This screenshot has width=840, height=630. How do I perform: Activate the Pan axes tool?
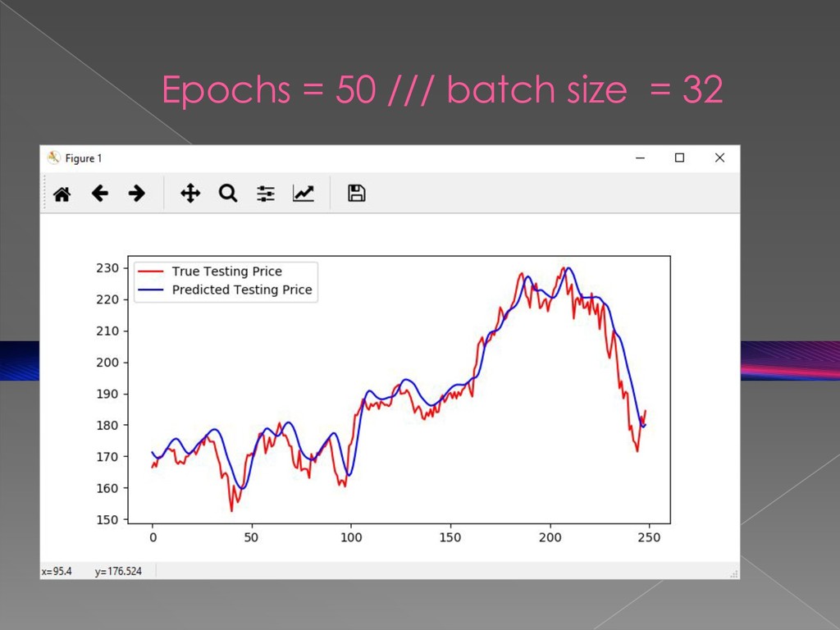(x=190, y=193)
